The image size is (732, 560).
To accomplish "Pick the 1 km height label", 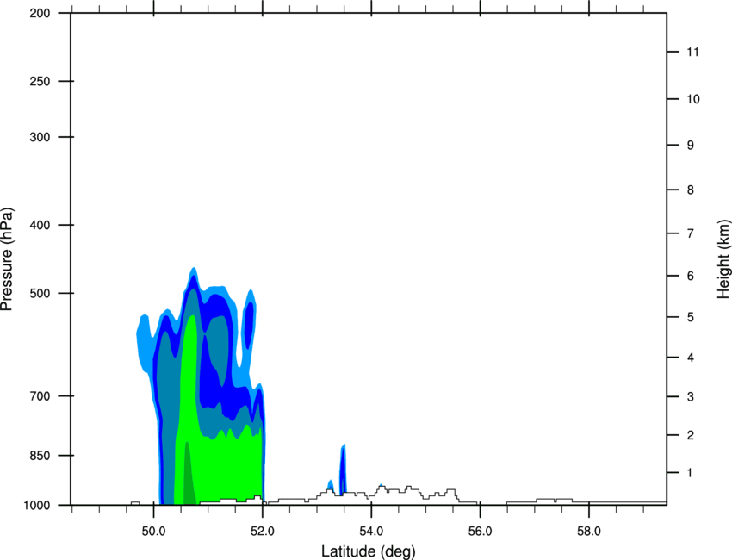I will click(x=691, y=473).
